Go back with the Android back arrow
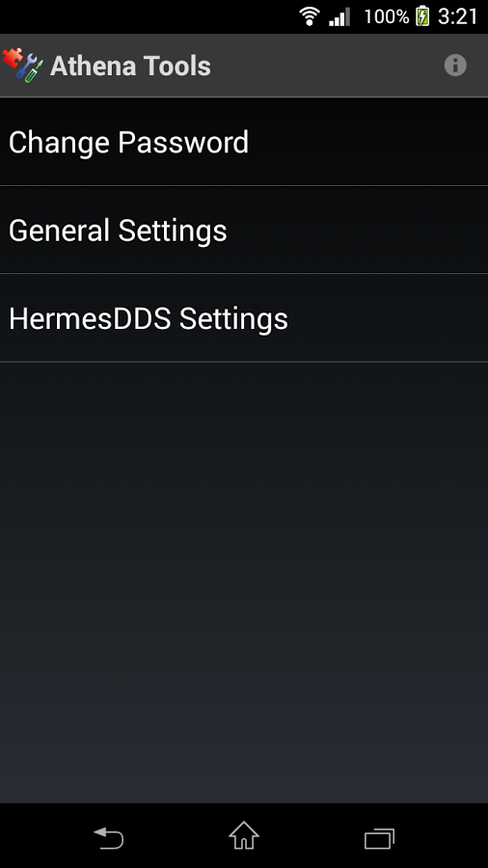The image size is (488, 868). tap(109, 837)
